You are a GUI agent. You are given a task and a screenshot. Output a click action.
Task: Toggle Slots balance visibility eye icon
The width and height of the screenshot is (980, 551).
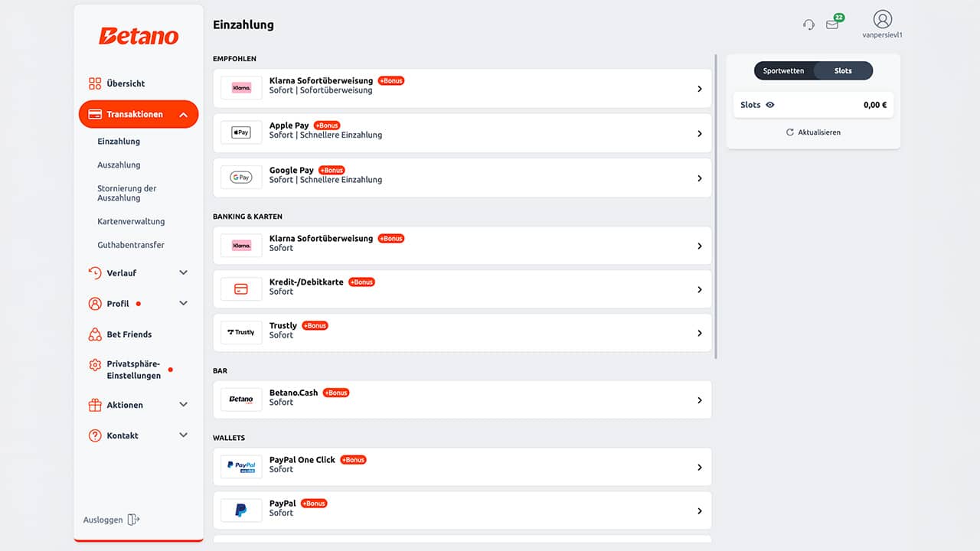[770, 105]
